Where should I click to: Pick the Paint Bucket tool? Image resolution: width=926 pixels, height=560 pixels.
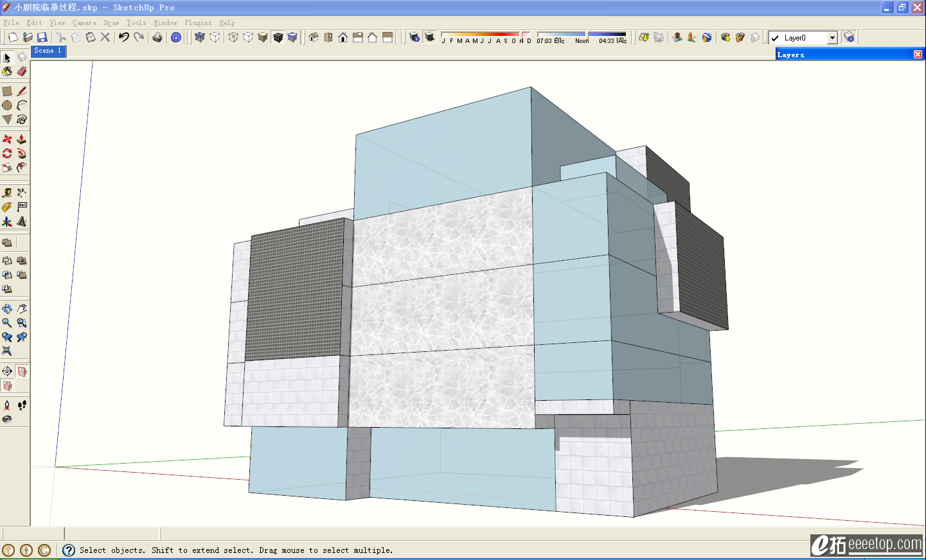click(x=7, y=71)
